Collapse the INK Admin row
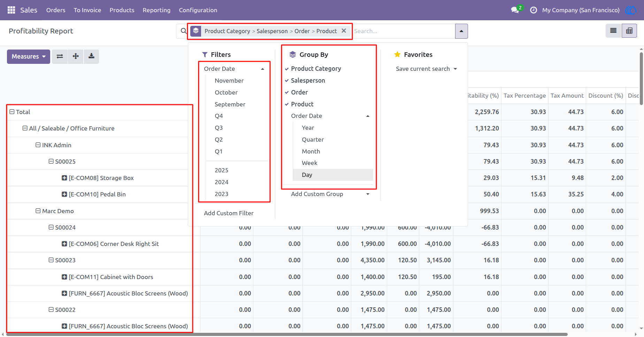The image size is (644, 337). pos(38,145)
